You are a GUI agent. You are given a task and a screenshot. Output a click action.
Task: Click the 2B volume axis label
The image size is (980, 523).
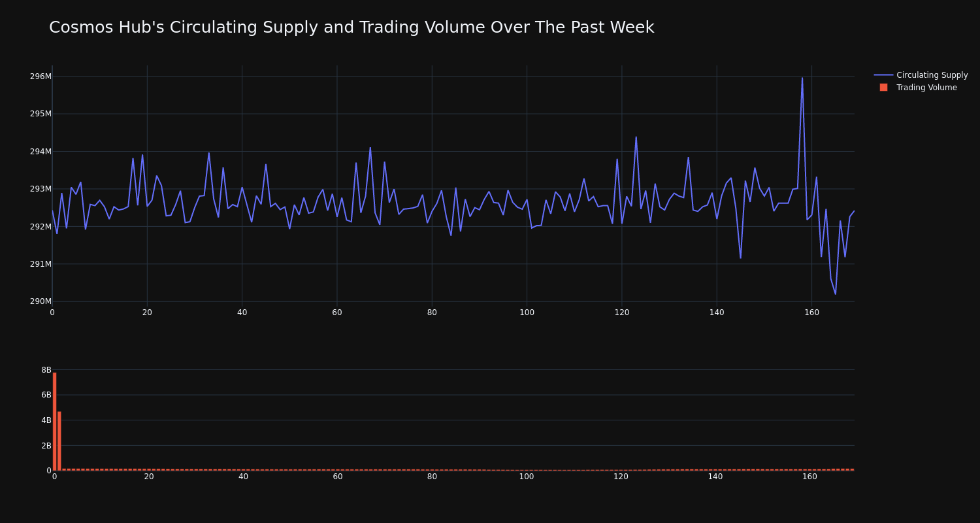point(46,446)
